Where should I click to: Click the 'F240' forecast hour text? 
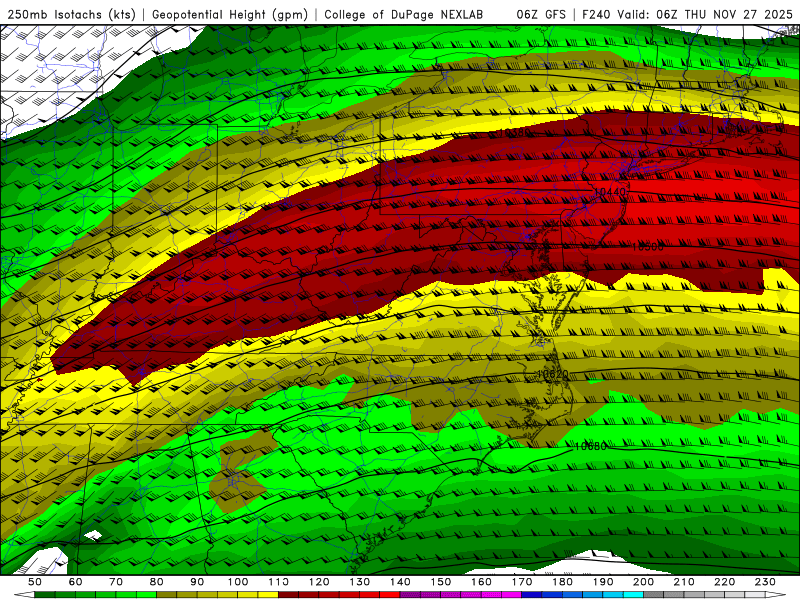(597, 15)
